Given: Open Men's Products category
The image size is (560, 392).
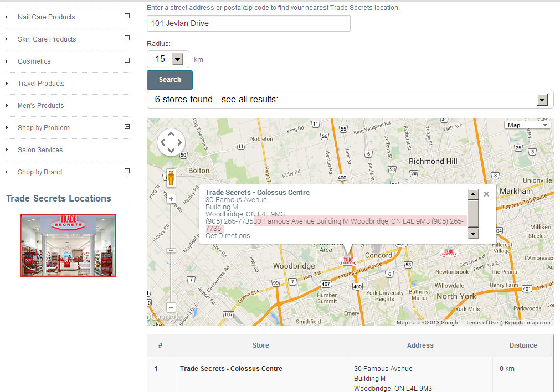Looking at the screenshot, I should click(x=41, y=106).
